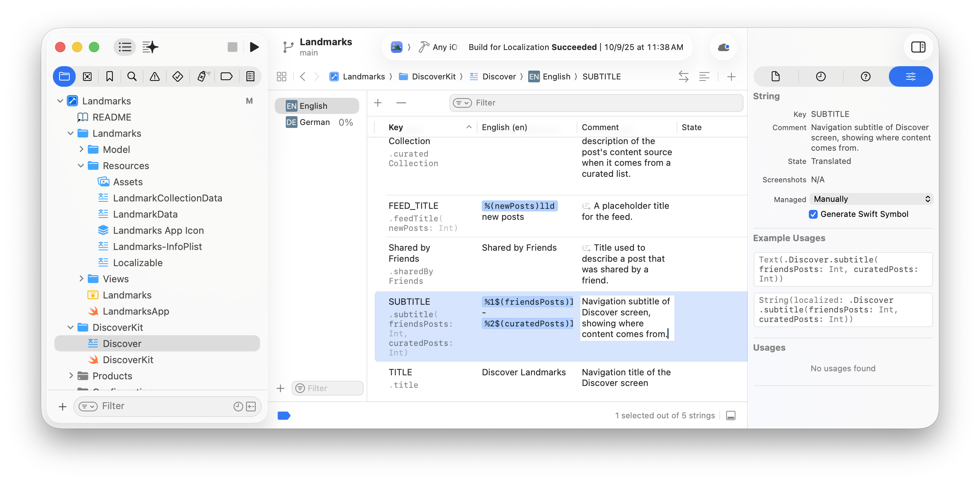Expand the Views folder
Image resolution: width=980 pixels, height=483 pixels.
click(x=81, y=279)
